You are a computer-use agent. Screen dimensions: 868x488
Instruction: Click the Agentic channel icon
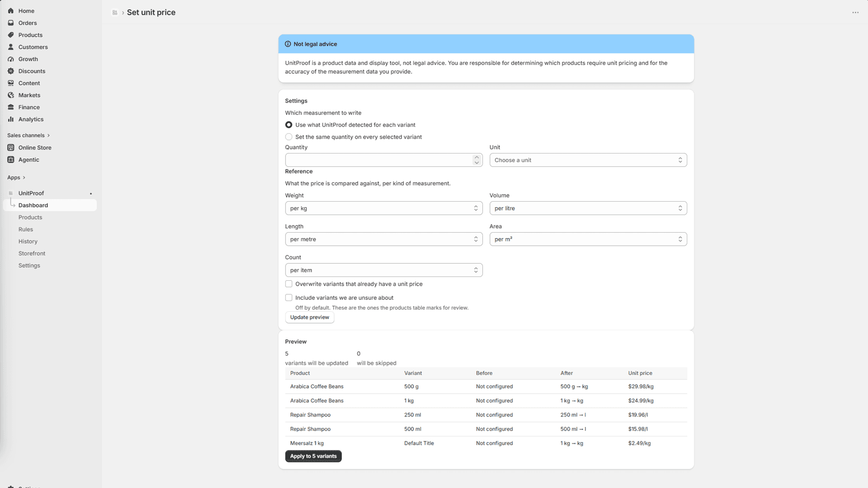click(11, 159)
